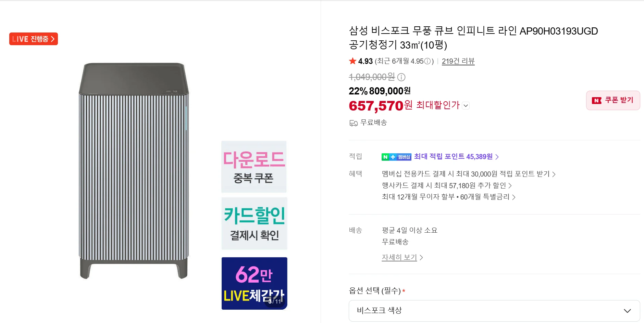Open 멤버십 전용카드 30,000원 적립 benefit
The height and width of the screenshot is (323, 644).
click(469, 174)
